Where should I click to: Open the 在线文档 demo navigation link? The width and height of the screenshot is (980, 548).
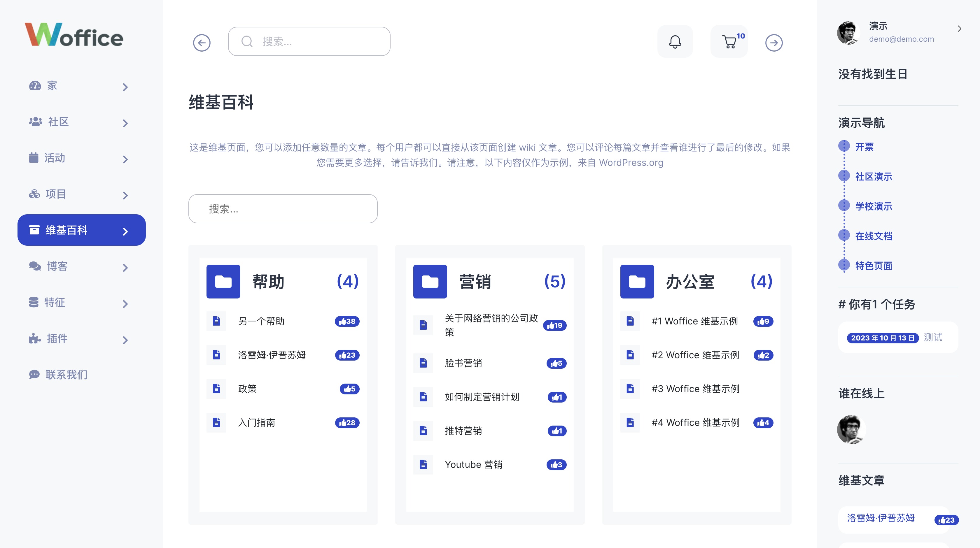874,236
